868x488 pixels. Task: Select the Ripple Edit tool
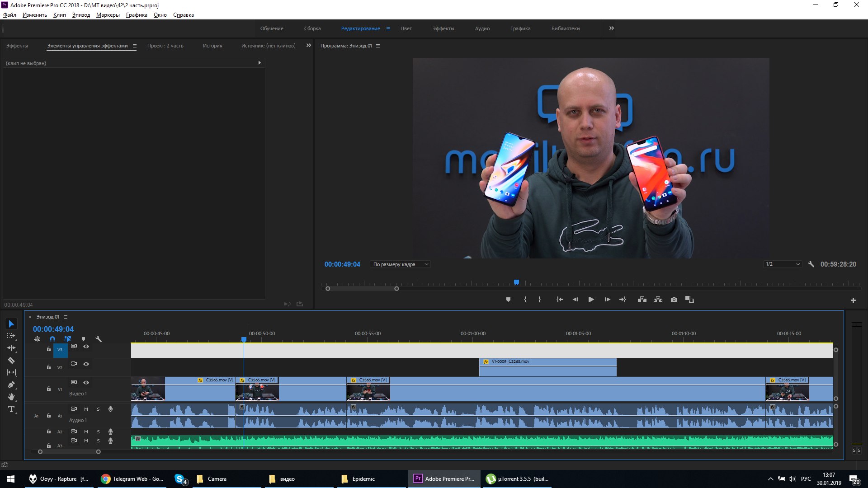11,348
